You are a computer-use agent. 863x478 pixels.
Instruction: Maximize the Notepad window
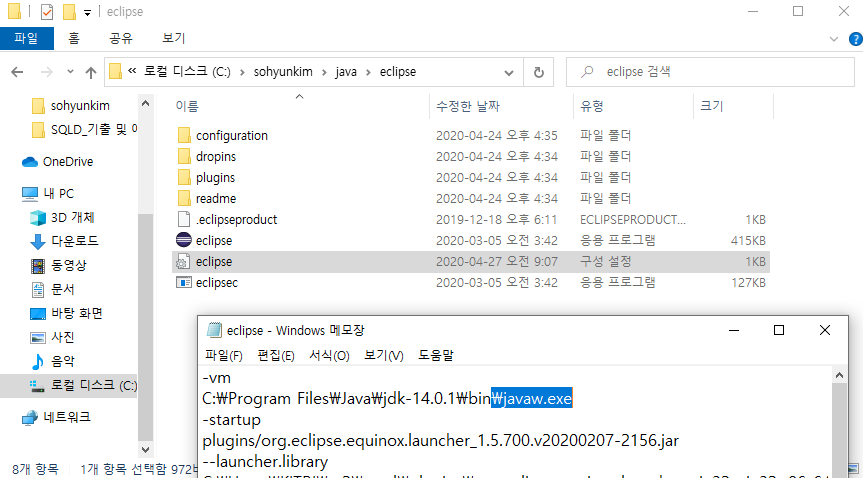click(x=779, y=330)
